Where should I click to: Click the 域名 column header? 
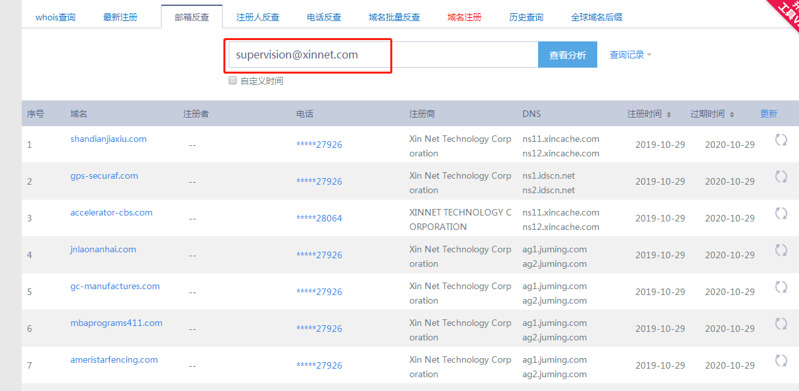[78, 114]
